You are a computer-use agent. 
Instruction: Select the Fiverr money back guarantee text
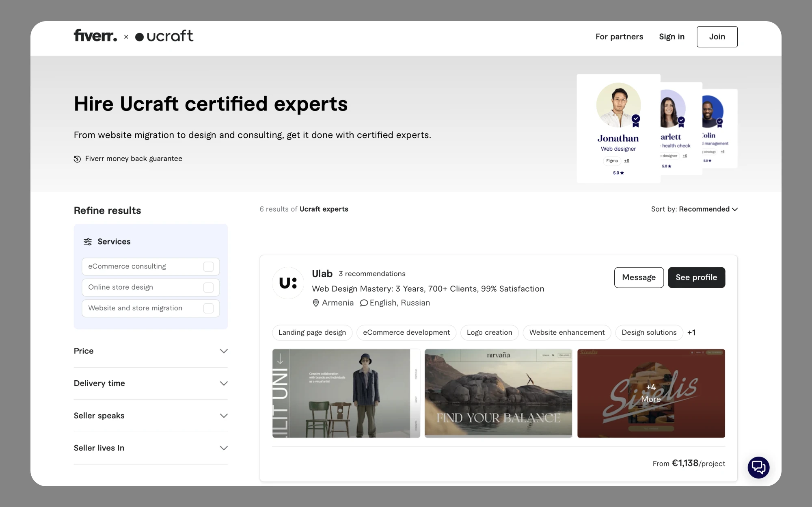pos(134,159)
